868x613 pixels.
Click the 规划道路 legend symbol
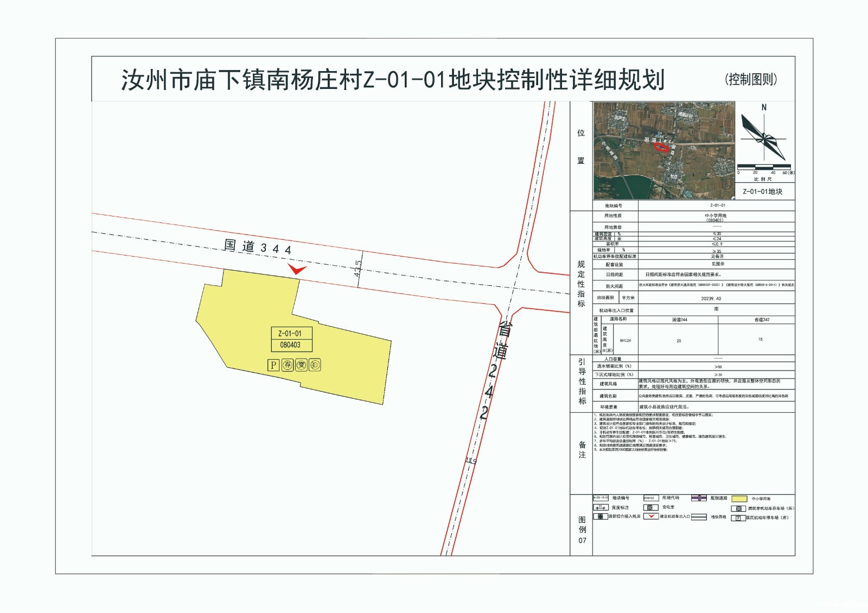point(699,498)
